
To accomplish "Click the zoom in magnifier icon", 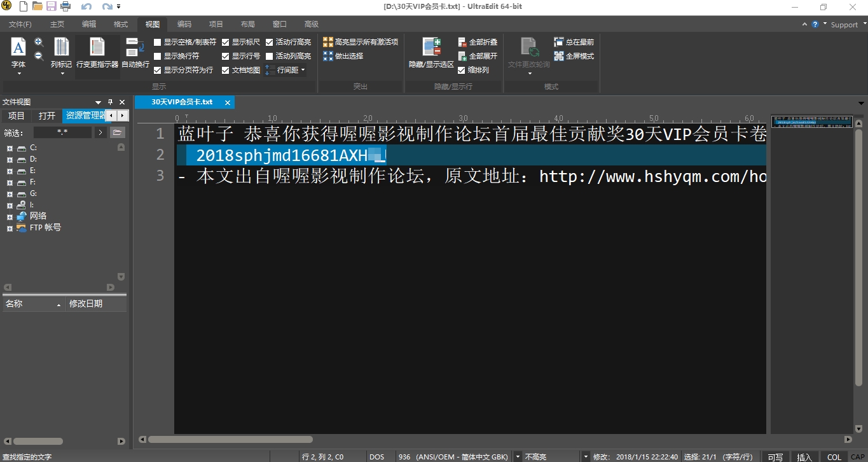I will 39,42.
